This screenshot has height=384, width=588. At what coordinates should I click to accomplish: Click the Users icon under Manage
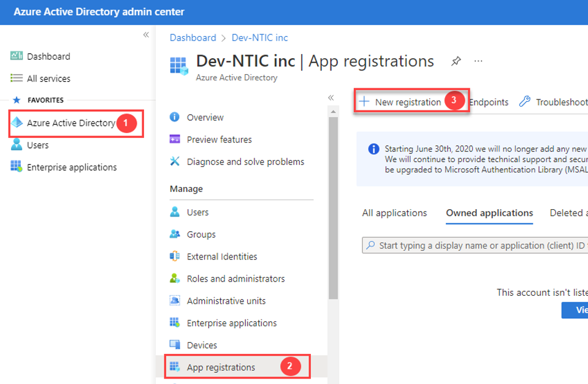pos(175,212)
